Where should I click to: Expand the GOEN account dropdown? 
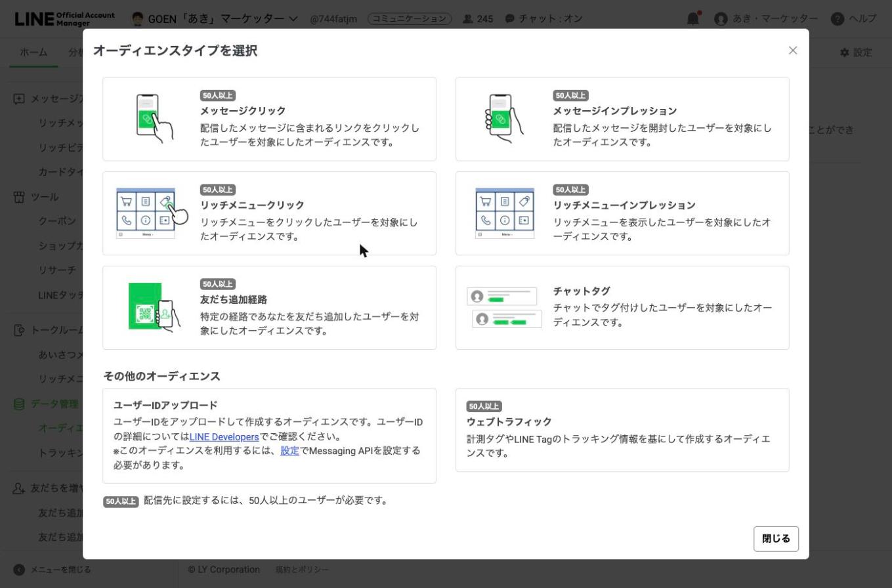coord(293,18)
